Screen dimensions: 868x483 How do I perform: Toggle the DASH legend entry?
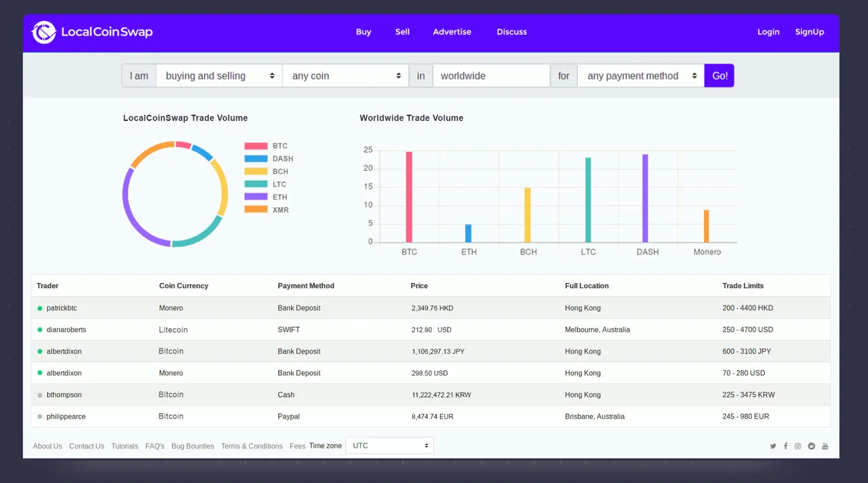[269, 159]
